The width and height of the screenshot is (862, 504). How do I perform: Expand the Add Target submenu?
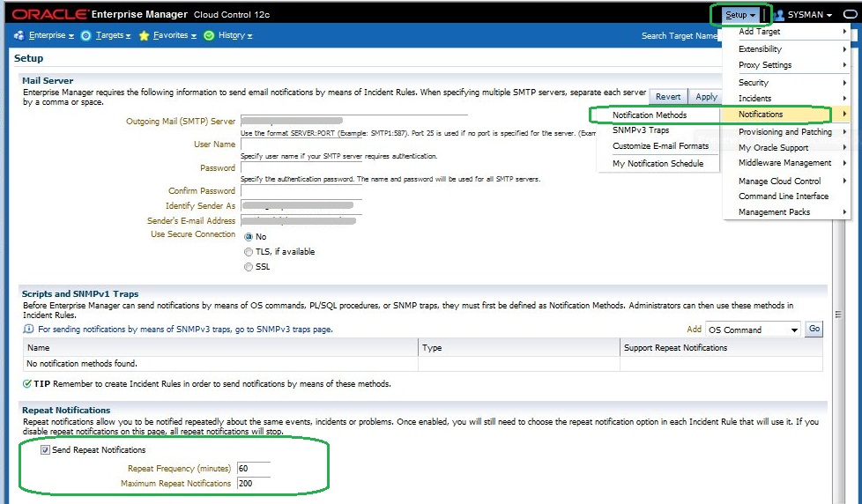click(x=786, y=32)
